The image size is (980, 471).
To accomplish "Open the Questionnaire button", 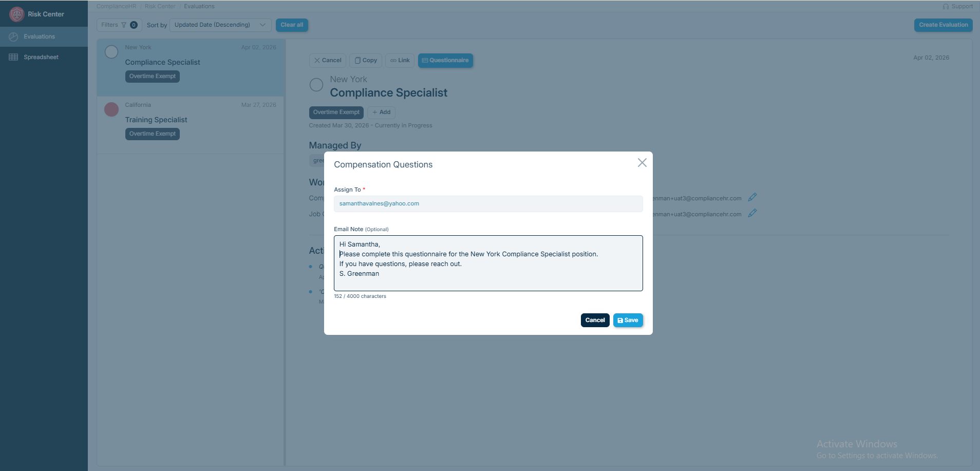I will click(445, 61).
